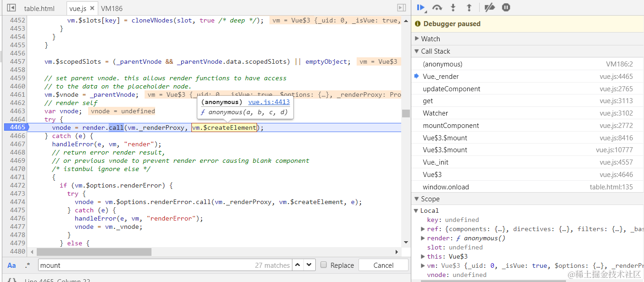
Task: Go to previous search match
Action: tap(298, 265)
